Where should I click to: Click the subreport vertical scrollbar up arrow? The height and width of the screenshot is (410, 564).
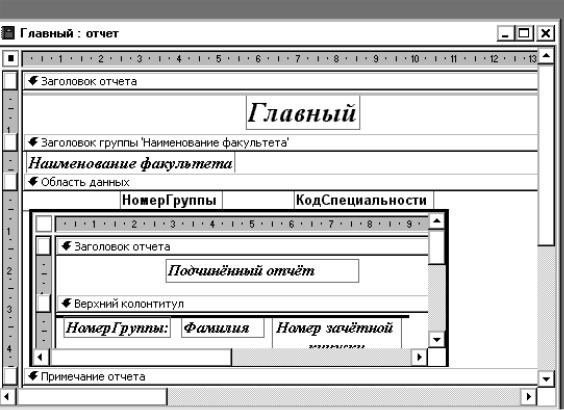point(436,221)
